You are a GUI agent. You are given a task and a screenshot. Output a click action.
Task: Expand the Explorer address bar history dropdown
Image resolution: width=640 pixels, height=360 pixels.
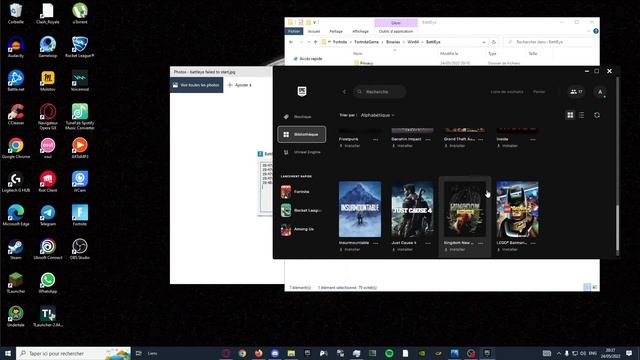point(484,42)
